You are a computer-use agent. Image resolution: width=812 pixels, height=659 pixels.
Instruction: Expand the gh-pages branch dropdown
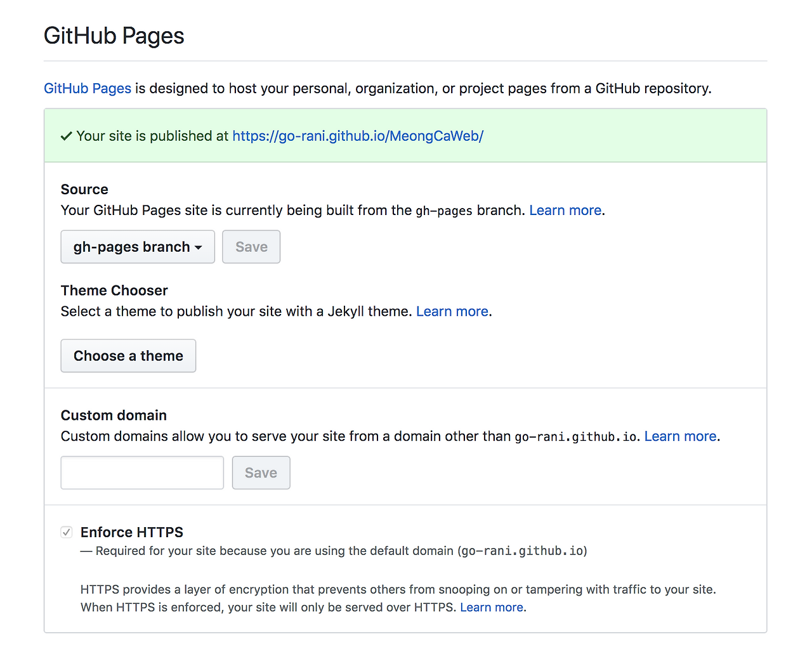pos(138,247)
